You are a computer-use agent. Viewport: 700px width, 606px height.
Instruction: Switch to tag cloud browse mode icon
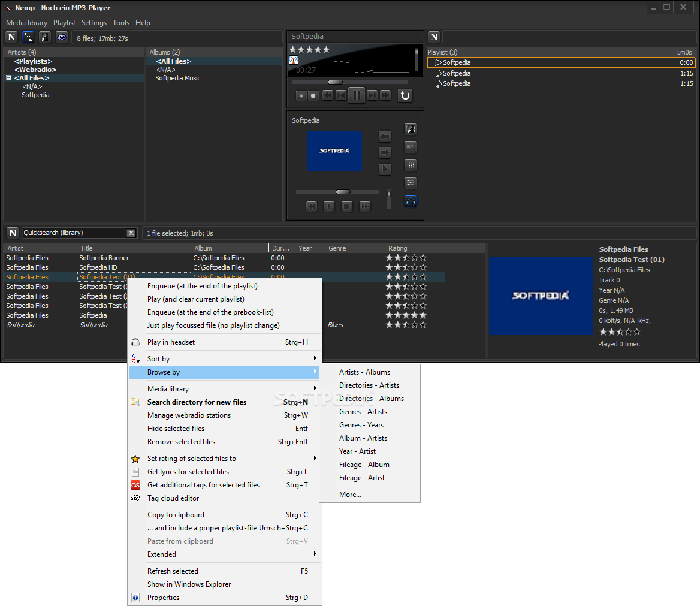pyautogui.click(x=62, y=37)
